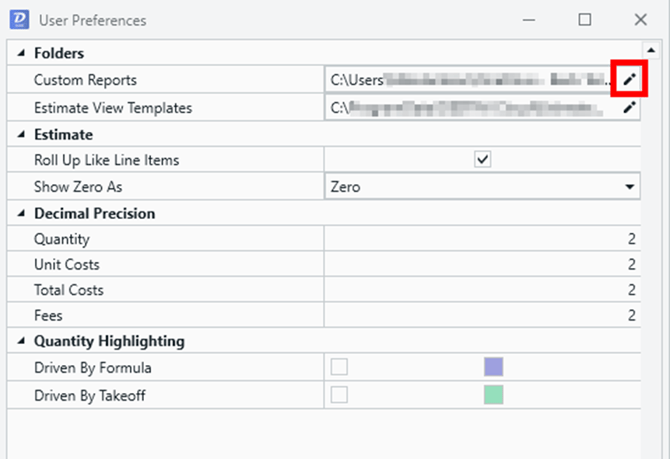Collapse the Folders section
The image size is (670, 459).
22,54
